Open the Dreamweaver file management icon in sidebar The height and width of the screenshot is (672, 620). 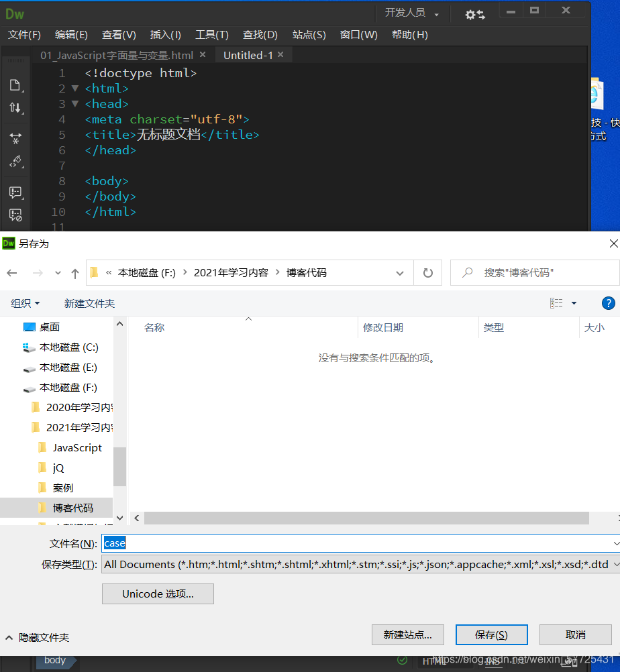(15, 85)
